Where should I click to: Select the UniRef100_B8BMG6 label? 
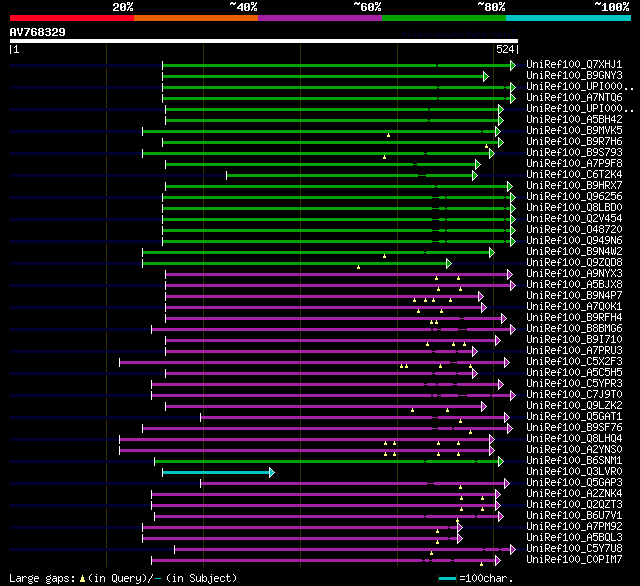pos(574,329)
